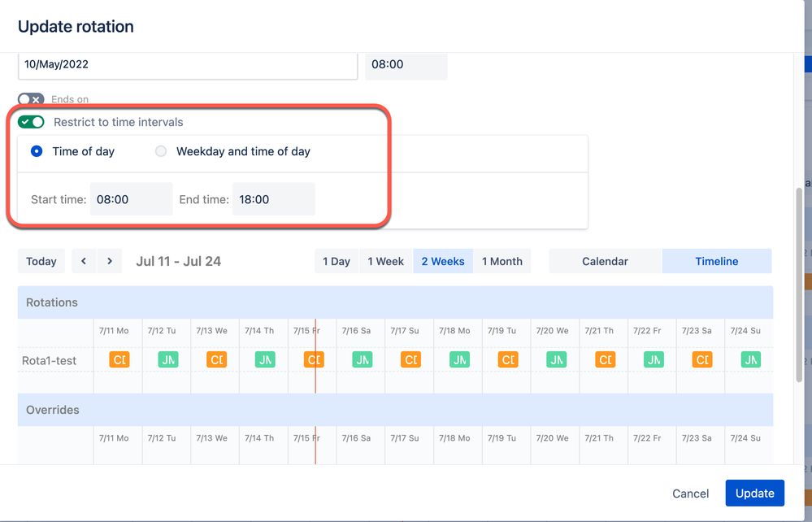Click the dialog vertical scrollbar
The width and height of the screenshot is (812, 522).
click(x=798, y=285)
